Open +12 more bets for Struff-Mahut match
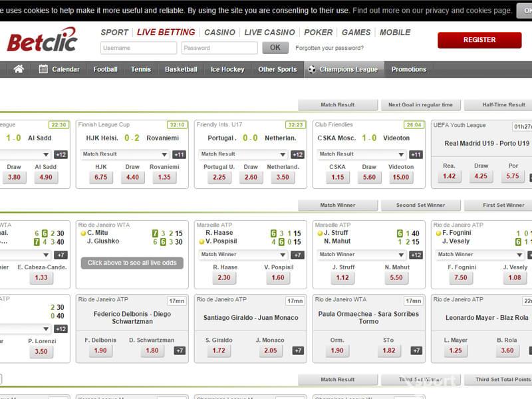Screen dimensions: 532x399 (416, 255)
